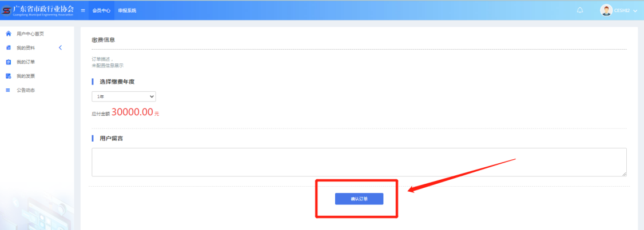
Task: Click the 我的发票 invoice icon
Action: [x=8, y=76]
